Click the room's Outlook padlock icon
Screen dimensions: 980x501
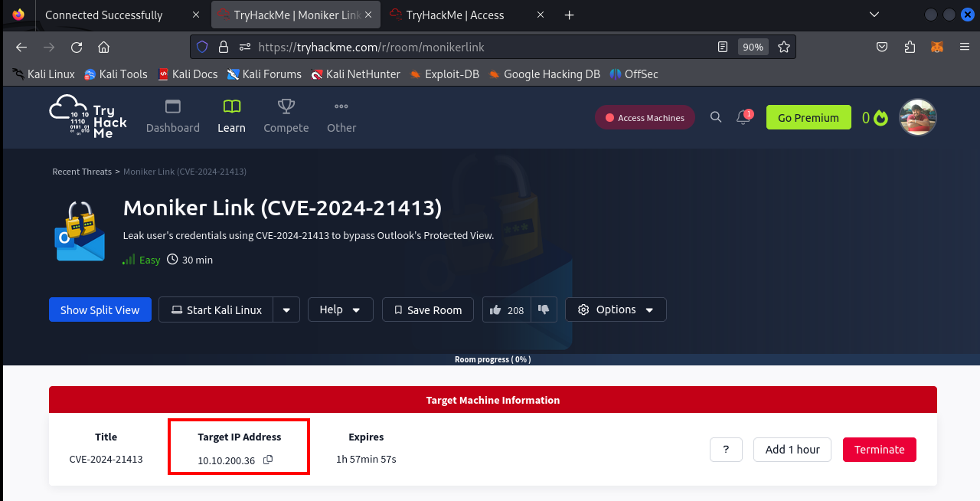click(x=80, y=231)
